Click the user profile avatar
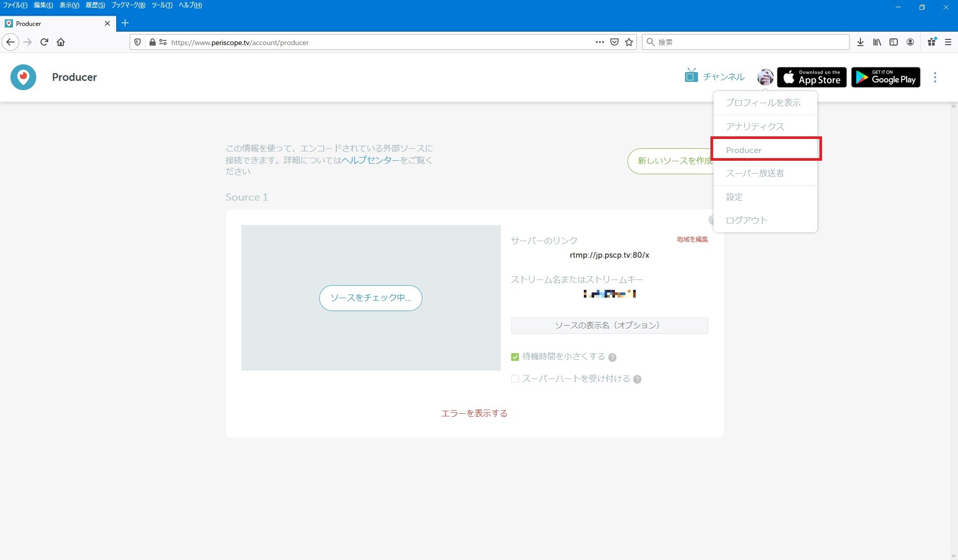958x560 pixels. click(x=765, y=77)
